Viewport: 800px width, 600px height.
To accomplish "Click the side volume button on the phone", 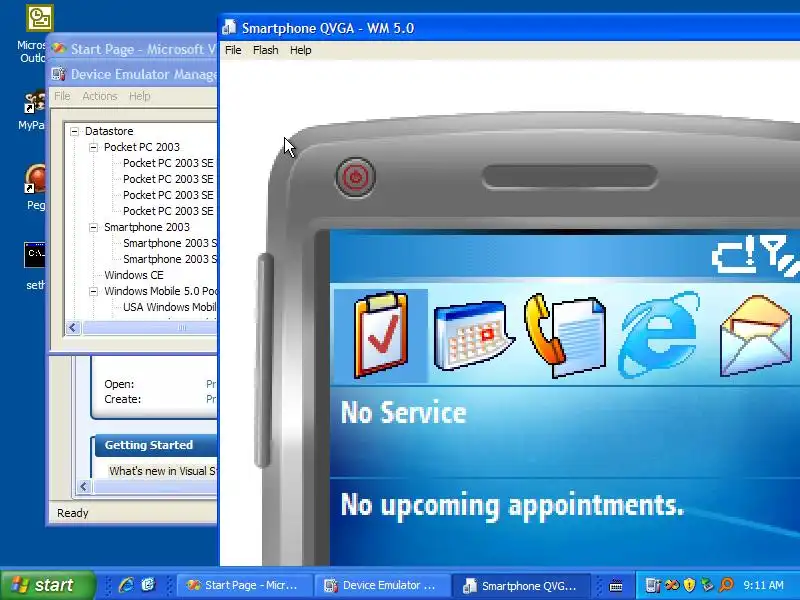I will (264, 360).
